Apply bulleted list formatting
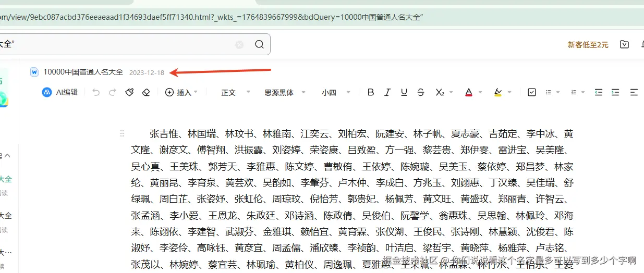This screenshot has width=644, height=273. [549, 92]
